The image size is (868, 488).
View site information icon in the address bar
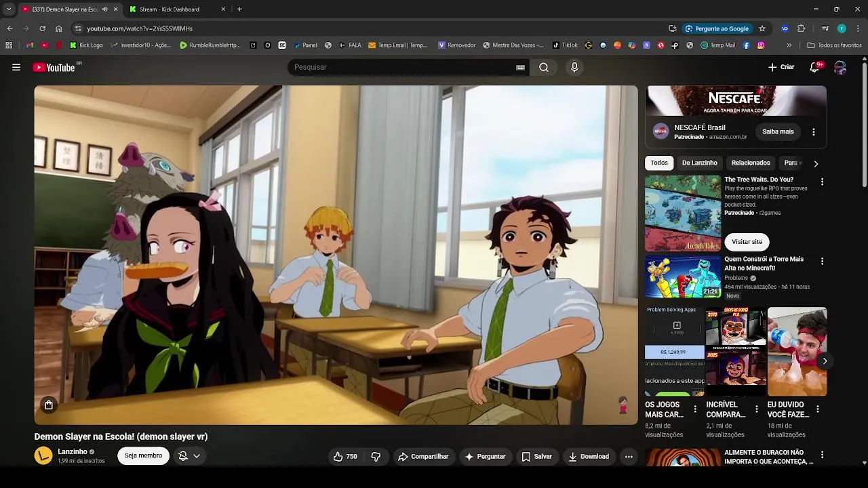tap(78, 28)
